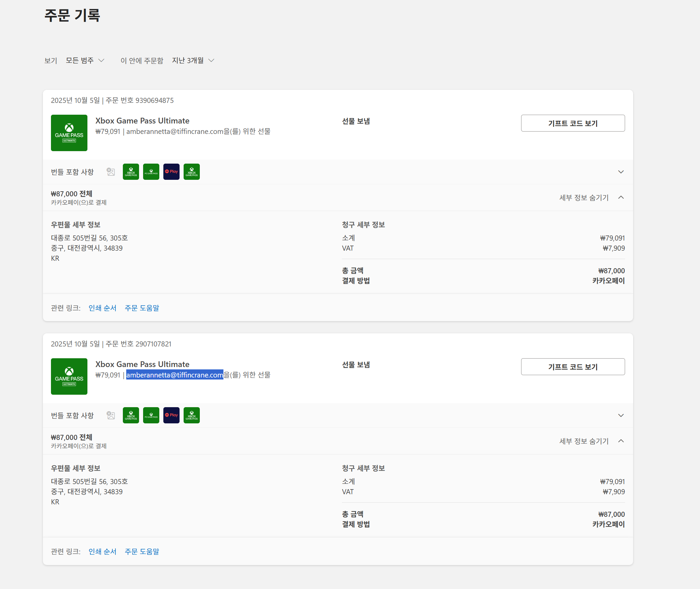This screenshot has width=700, height=589.
Task: Click Game Pass Ultimate thumbnail for order 2907107821
Action: 69,376
